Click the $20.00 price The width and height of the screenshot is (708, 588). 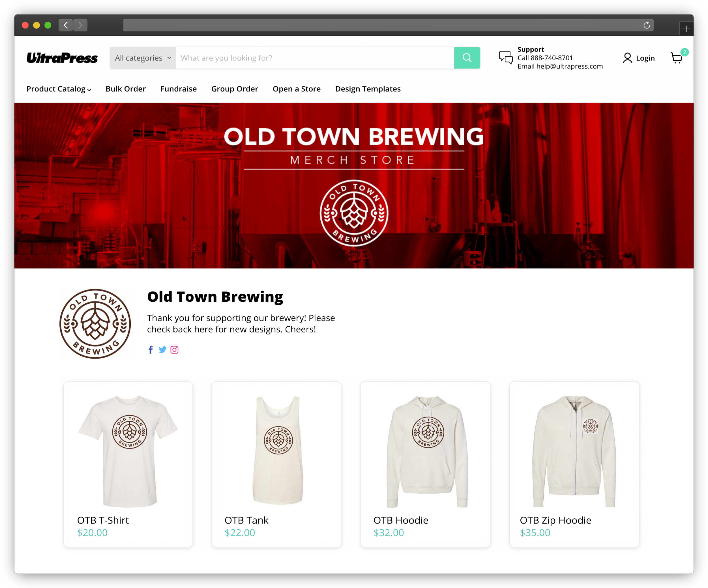[92, 533]
